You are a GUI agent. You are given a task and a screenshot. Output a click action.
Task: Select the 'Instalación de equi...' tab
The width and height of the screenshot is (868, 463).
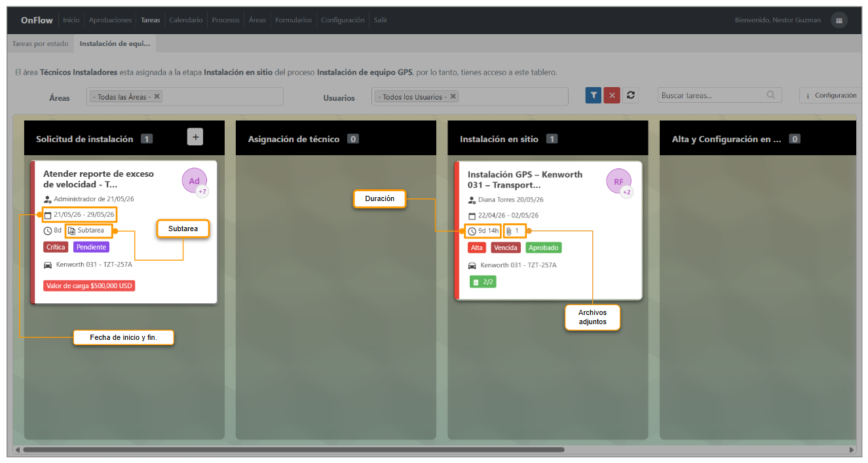[x=115, y=44]
